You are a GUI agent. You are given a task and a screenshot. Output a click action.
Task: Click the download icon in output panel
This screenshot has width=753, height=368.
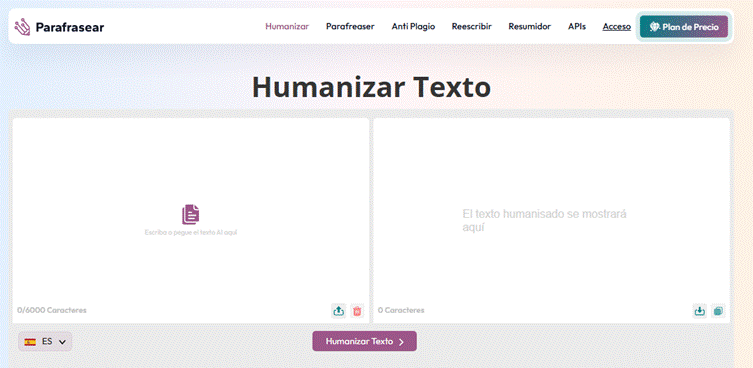click(700, 311)
